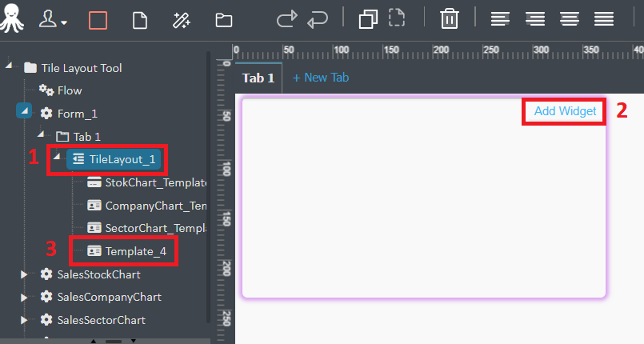Viewport: 644px width, 344px height.
Task: Click the panel splitter up arrow
Action: click(94, 341)
